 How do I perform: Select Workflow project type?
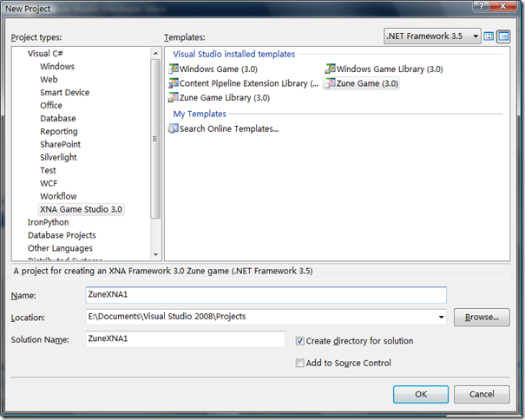tap(58, 196)
